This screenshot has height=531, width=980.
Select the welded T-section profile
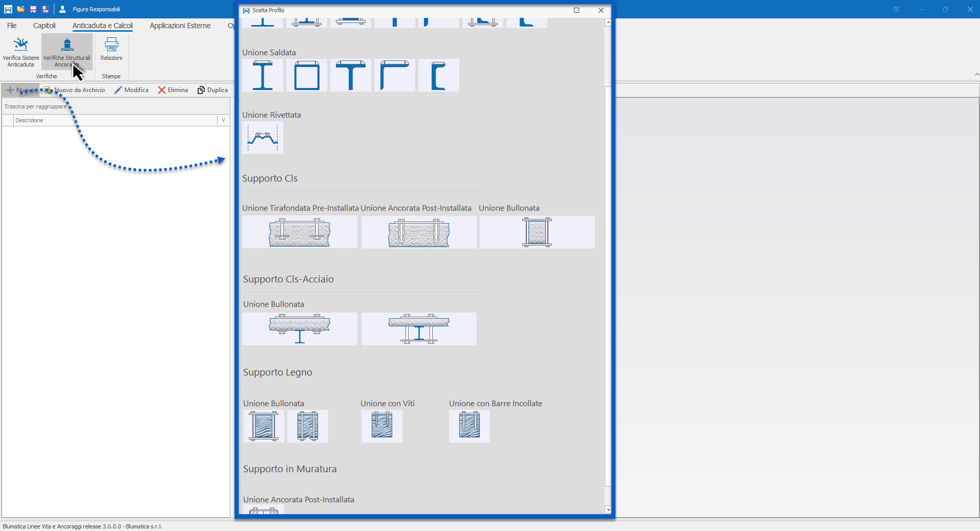[x=351, y=76]
